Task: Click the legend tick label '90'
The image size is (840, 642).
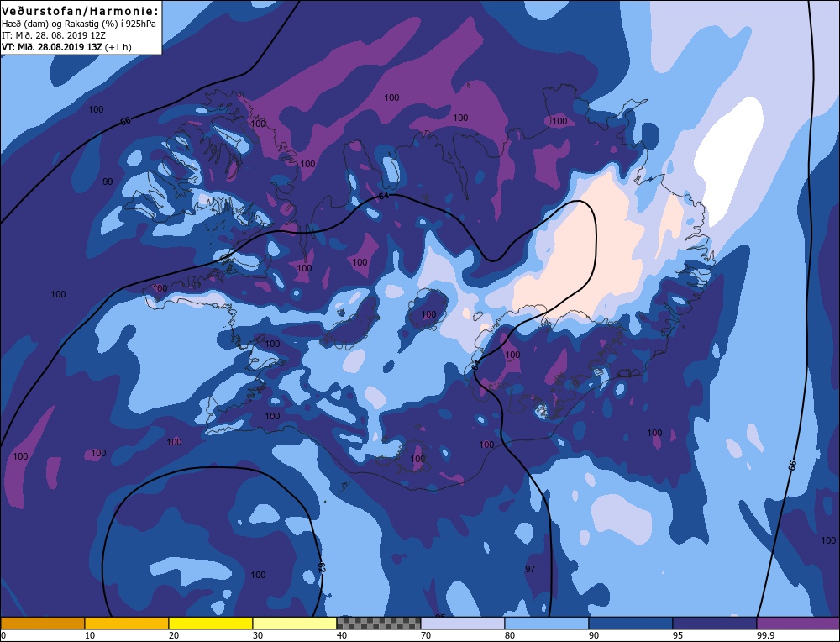Action: (594, 635)
